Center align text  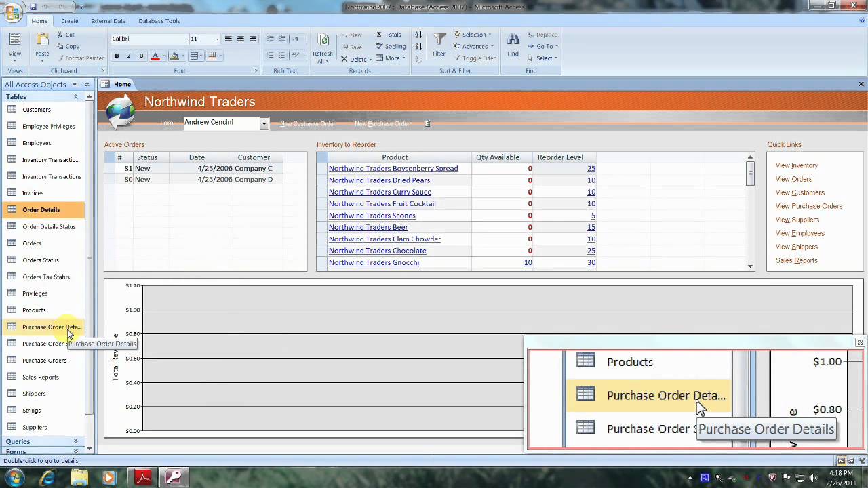point(241,39)
